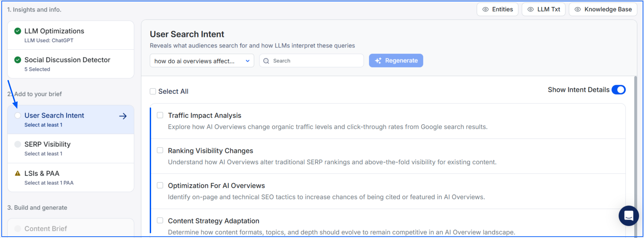Click the Content Strategy Adaptation title
Viewport: 644px width, 238px height.
pyautogui.click(x=213, y=221)
